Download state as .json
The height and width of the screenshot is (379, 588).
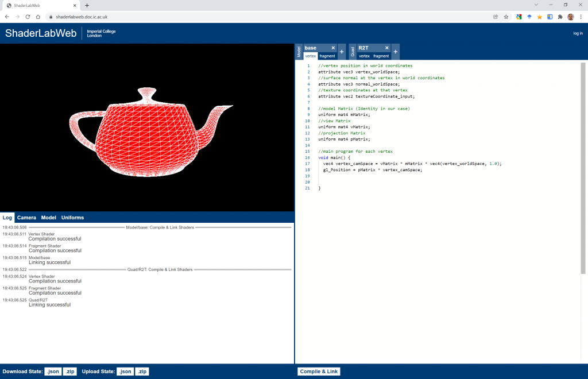point(53,372)
